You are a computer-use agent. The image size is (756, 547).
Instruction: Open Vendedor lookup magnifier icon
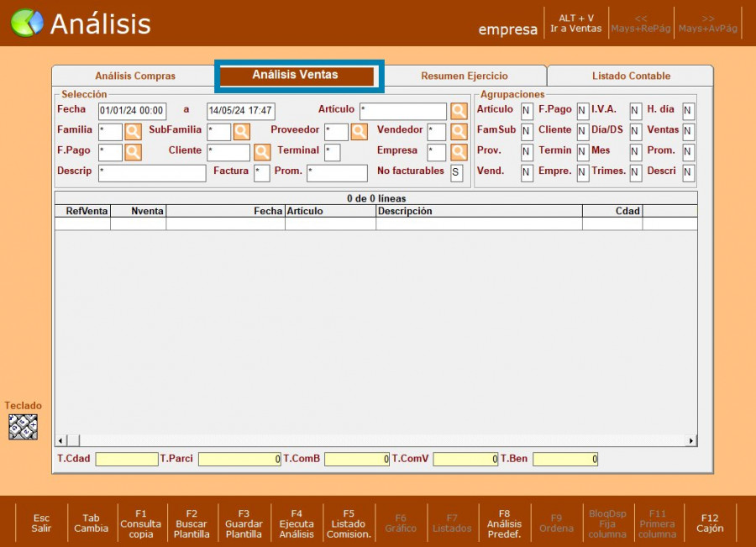pyautogui.click(x=458, y=132)
